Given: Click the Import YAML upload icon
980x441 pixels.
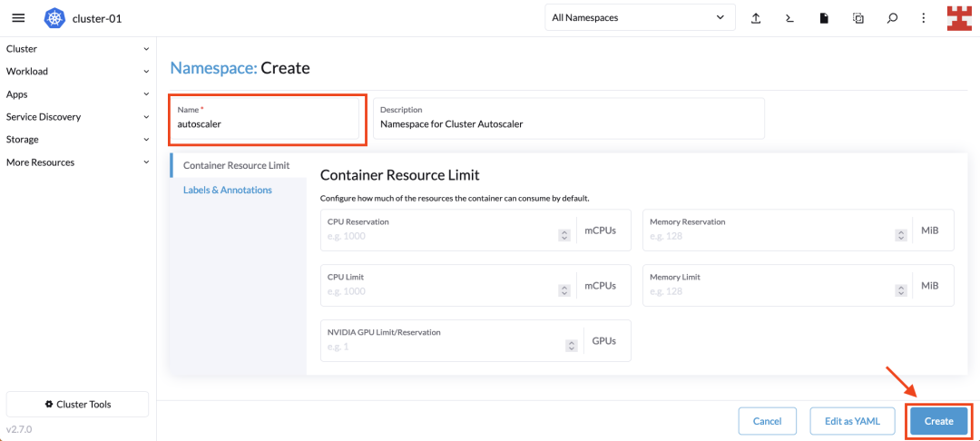Looking at the screenshot, I should pyautogui.click(x=756, y=18).
